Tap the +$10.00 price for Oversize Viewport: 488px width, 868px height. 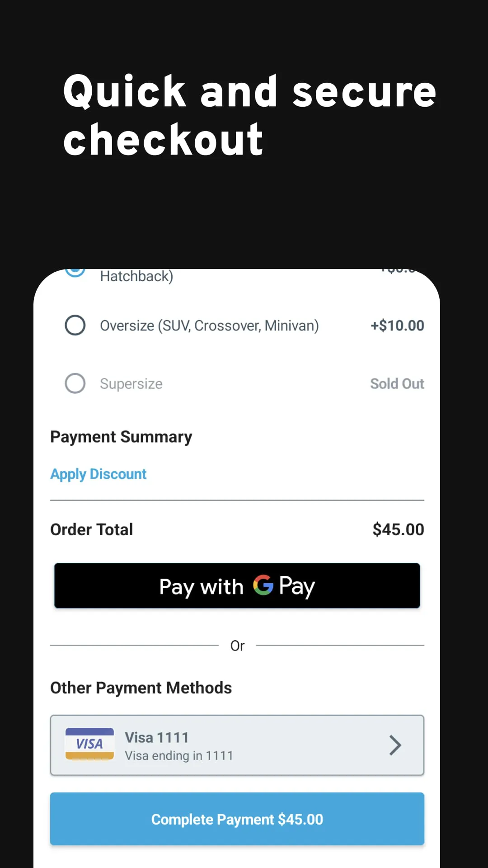397,325
